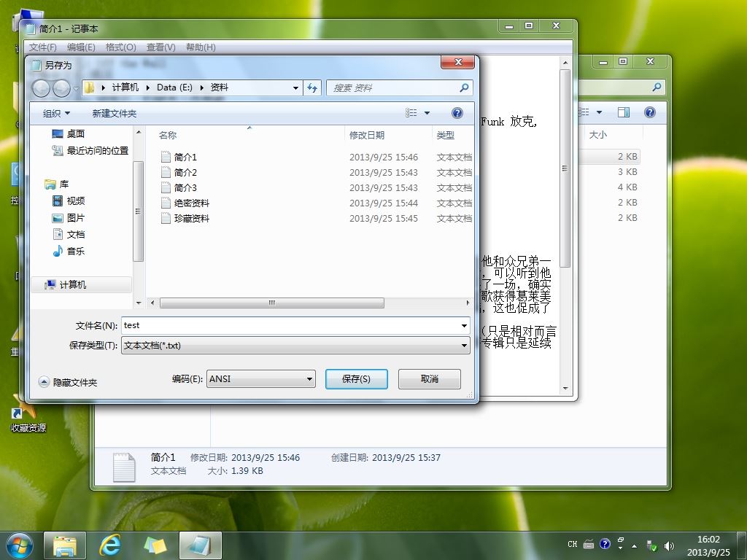Click Notepad vertical scrollbar thumb

point(565,168)
